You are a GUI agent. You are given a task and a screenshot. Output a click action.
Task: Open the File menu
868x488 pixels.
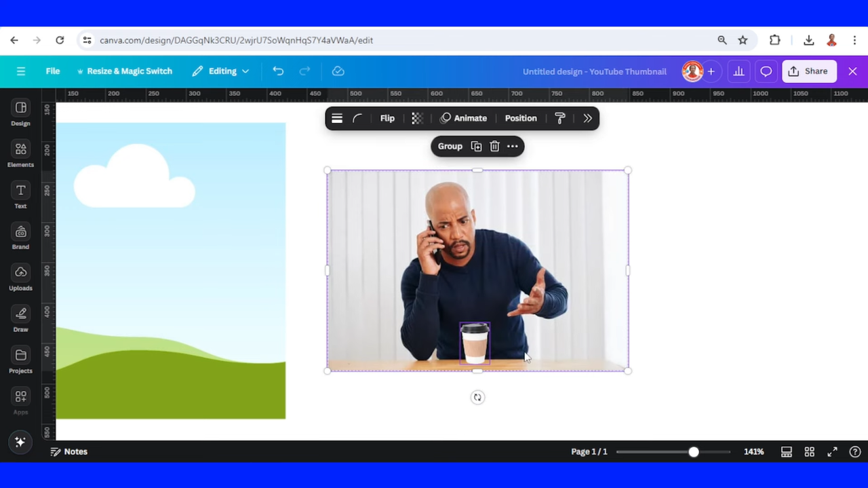click(x=52, y=71)
